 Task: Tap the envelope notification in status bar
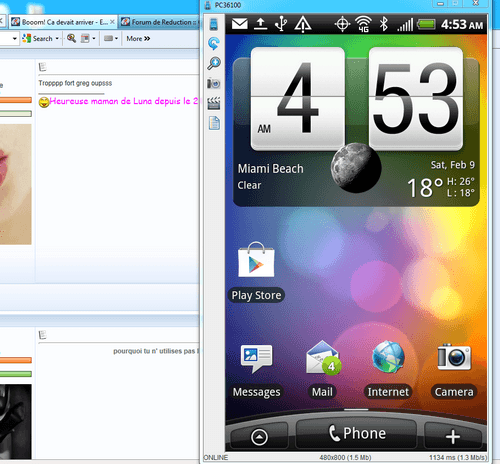pyautogui.click(x=240, y=24)
